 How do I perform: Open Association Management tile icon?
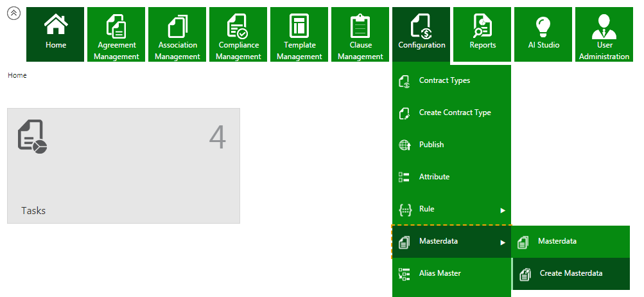(x=178, y=26)
